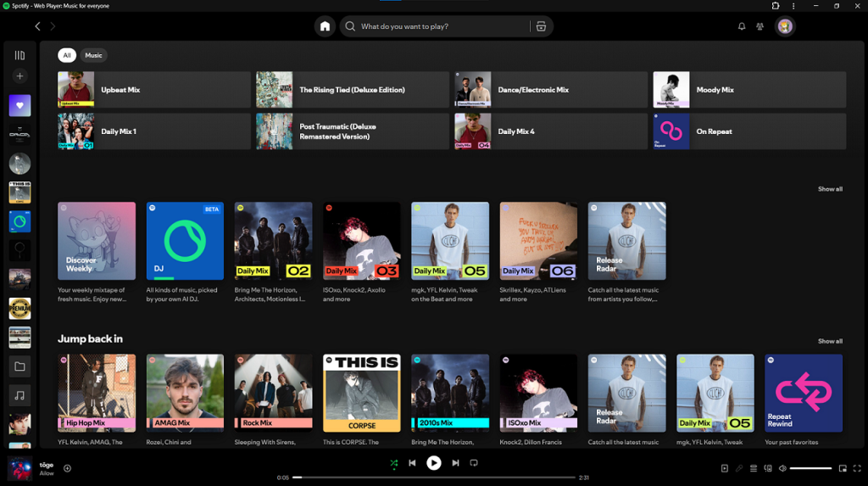Open browser extensions puzzle icon
868x486 pixels.
776,6
